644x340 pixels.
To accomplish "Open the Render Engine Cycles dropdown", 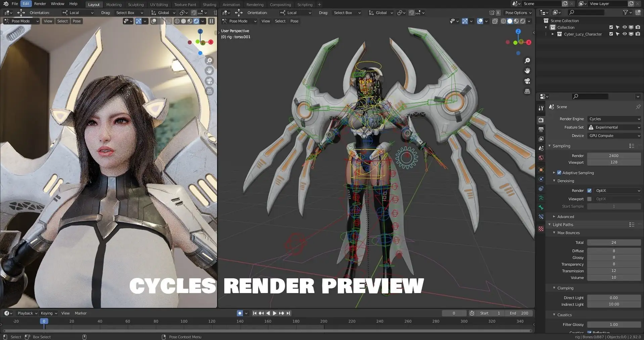I will coord(614,119).
